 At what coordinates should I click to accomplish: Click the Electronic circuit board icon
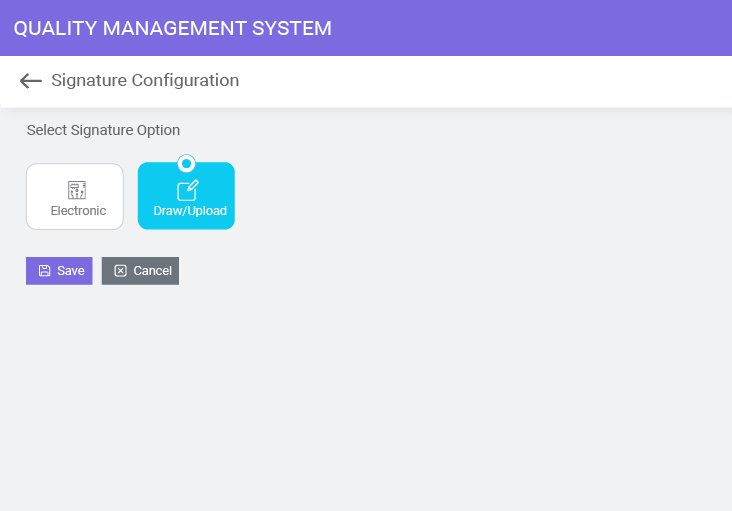77,190
